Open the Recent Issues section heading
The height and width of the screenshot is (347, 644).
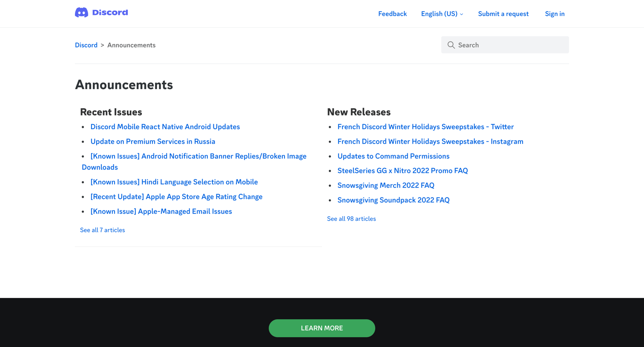[111, 112]
